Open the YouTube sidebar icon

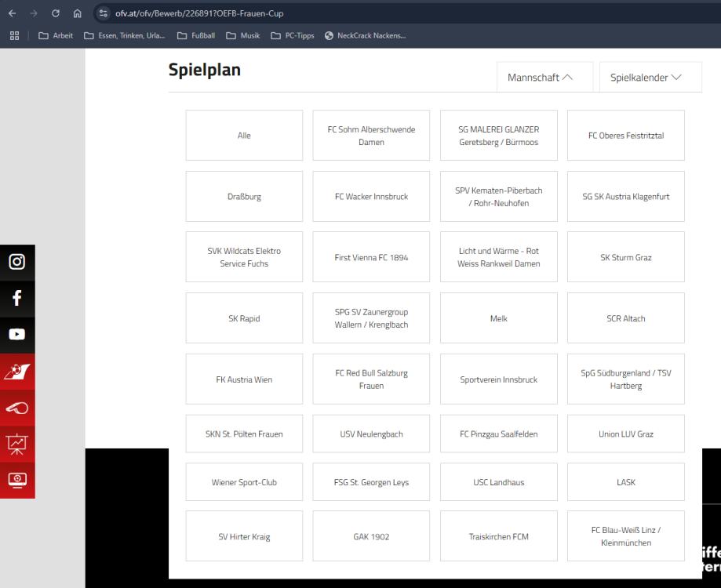tap(16, 334)
